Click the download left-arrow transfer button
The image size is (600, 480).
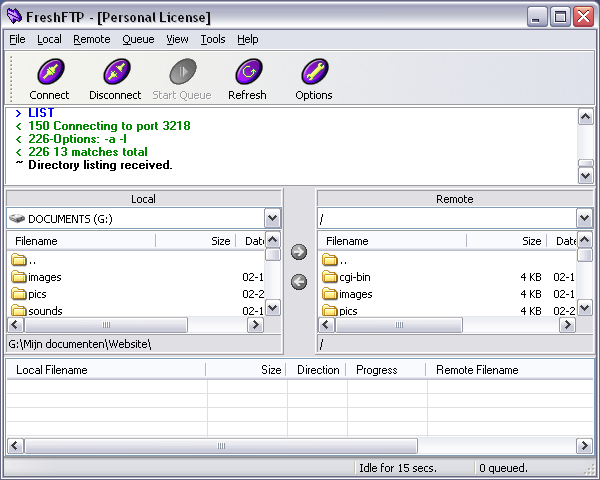tap(299, 282)
